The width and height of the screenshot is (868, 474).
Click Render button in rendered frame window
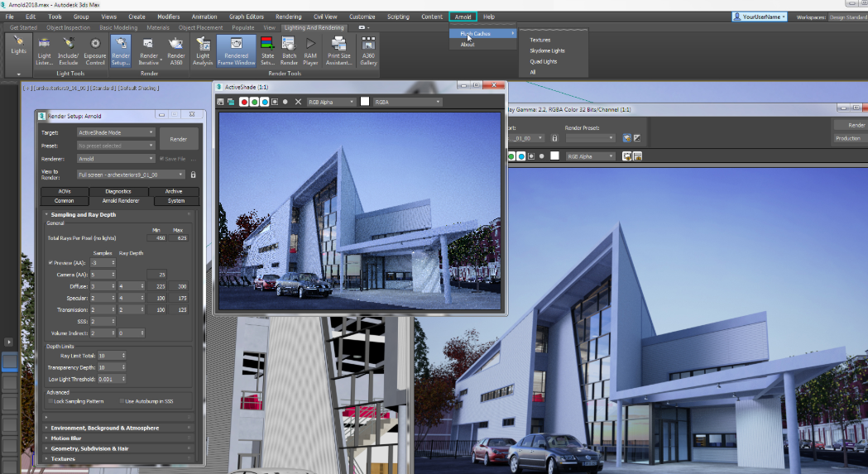(x=851, y=125)
